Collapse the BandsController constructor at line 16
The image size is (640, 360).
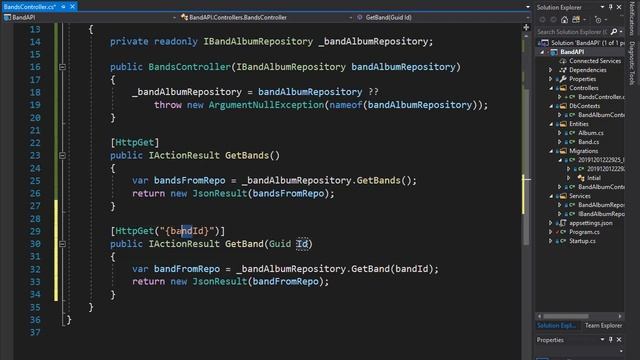[62, 67]
